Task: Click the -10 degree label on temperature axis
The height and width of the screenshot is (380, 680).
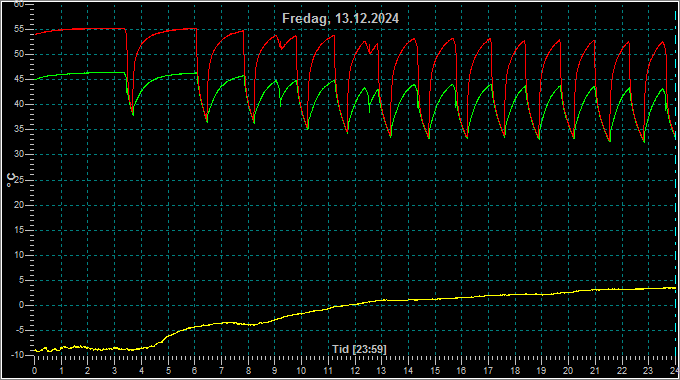Action: click(x=17, y=355)
